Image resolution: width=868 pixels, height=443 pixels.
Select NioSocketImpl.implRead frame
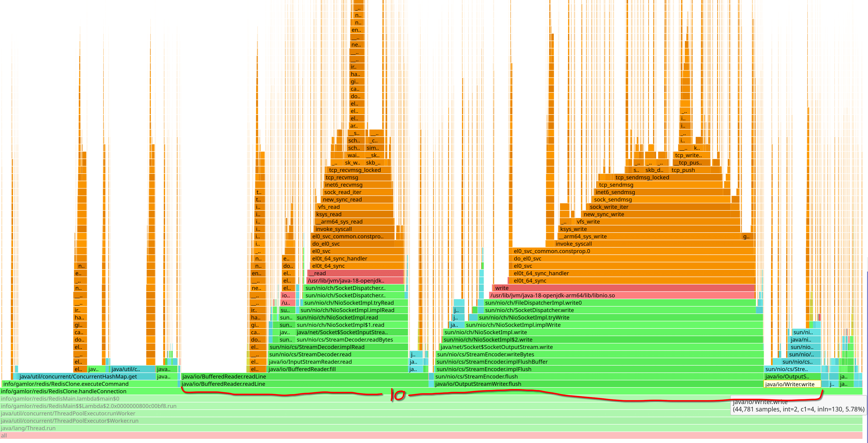point(353,310)
